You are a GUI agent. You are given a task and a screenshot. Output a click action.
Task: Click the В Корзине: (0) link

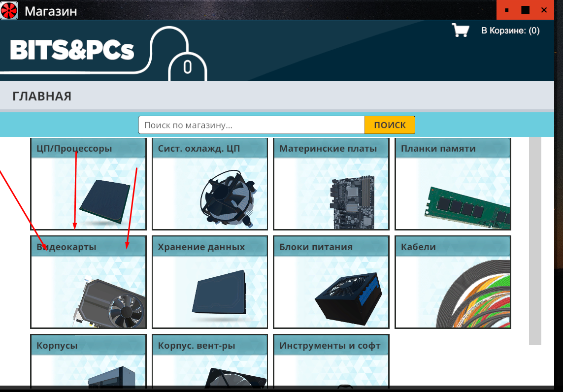coord(510,31)
